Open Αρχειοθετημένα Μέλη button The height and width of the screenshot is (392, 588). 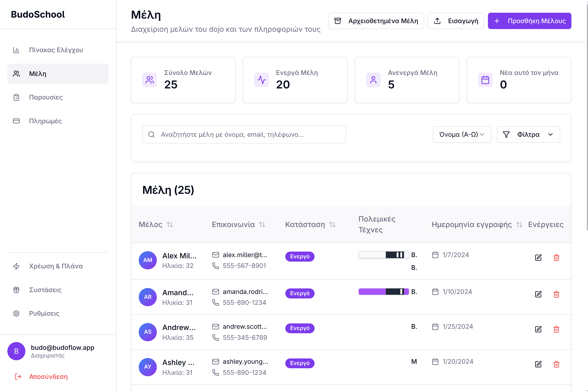[x=376, y=21]
